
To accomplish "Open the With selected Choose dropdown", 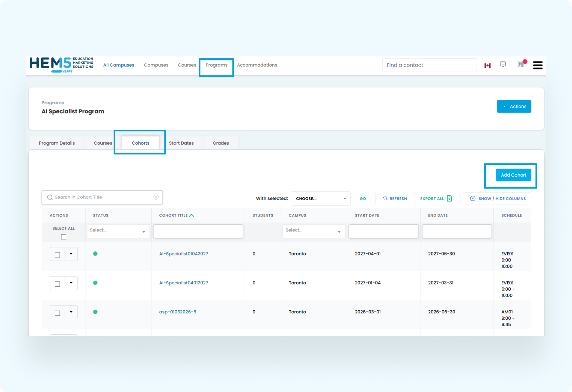I will 320,198.
